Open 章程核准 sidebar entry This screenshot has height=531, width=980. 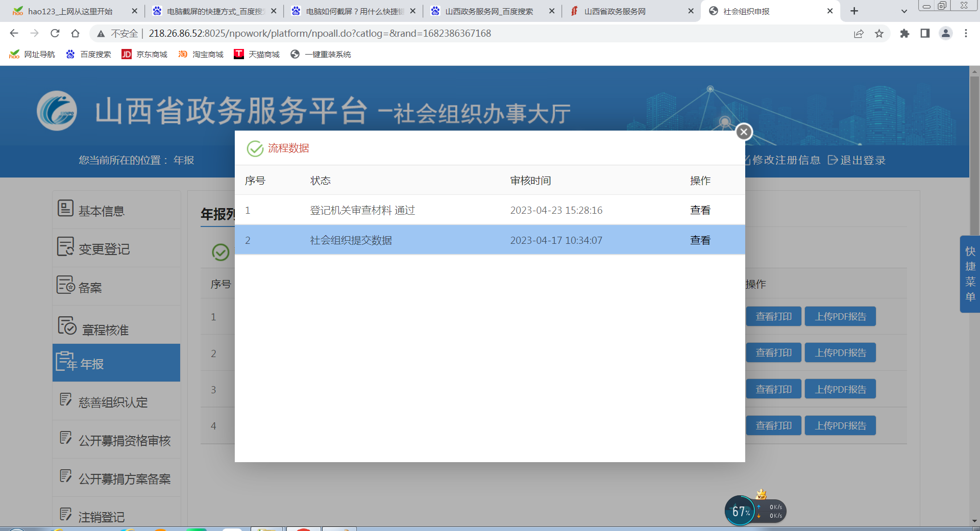pyautogui.click(x=105, y=330)
